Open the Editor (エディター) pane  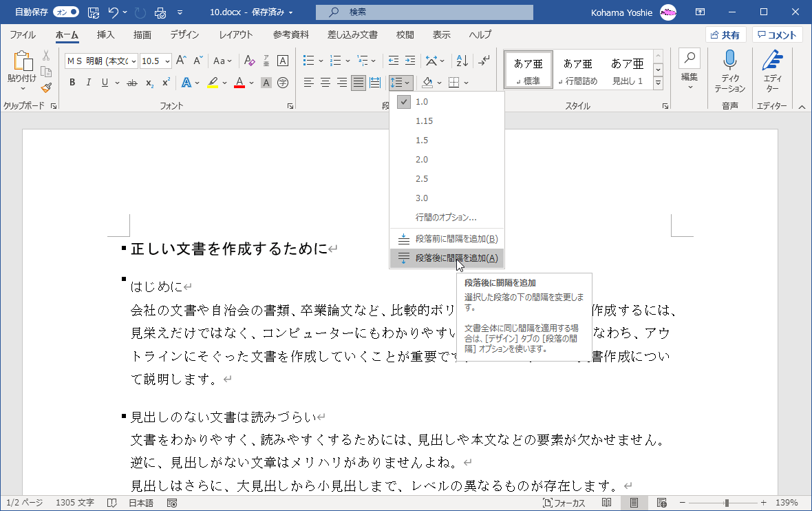point(771,69)
